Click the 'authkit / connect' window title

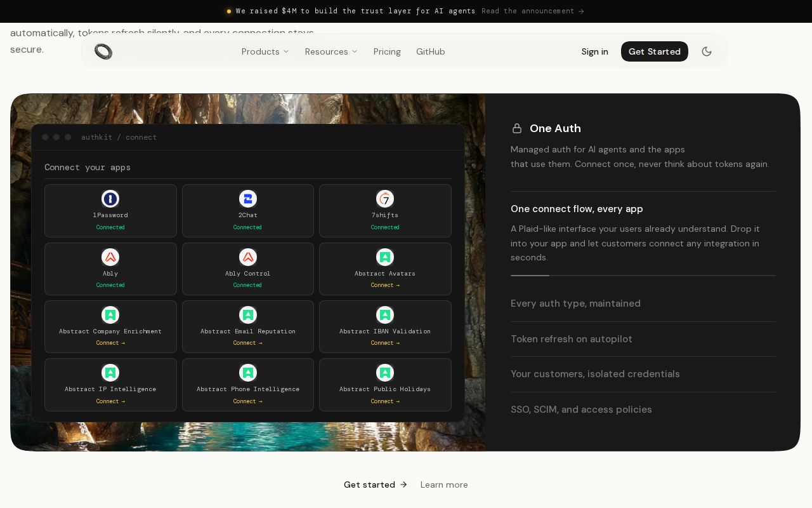click(119, 137)
